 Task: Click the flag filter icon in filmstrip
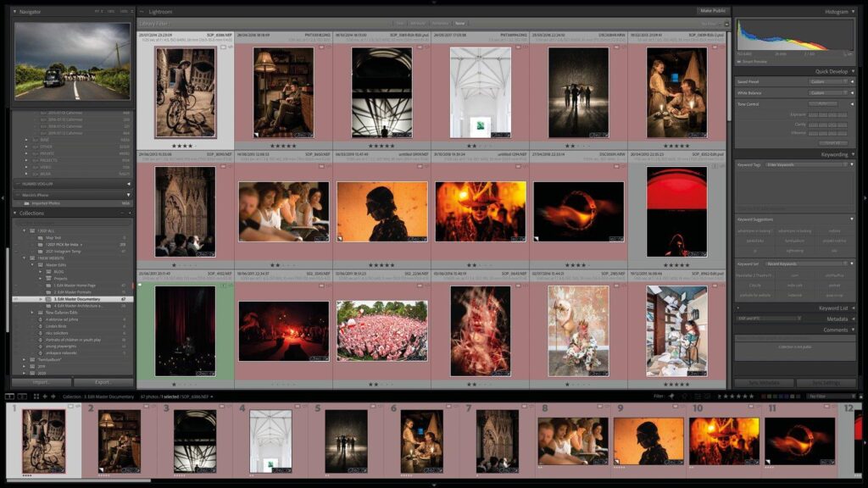[672, 396]
